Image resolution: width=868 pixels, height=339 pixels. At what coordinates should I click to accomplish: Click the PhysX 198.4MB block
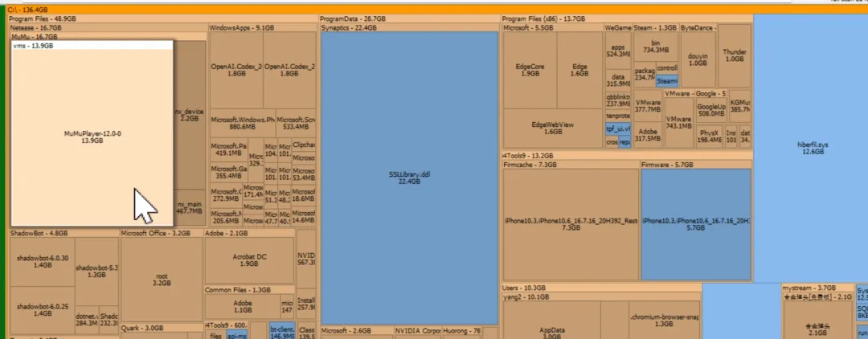click(x=709, y=137)
